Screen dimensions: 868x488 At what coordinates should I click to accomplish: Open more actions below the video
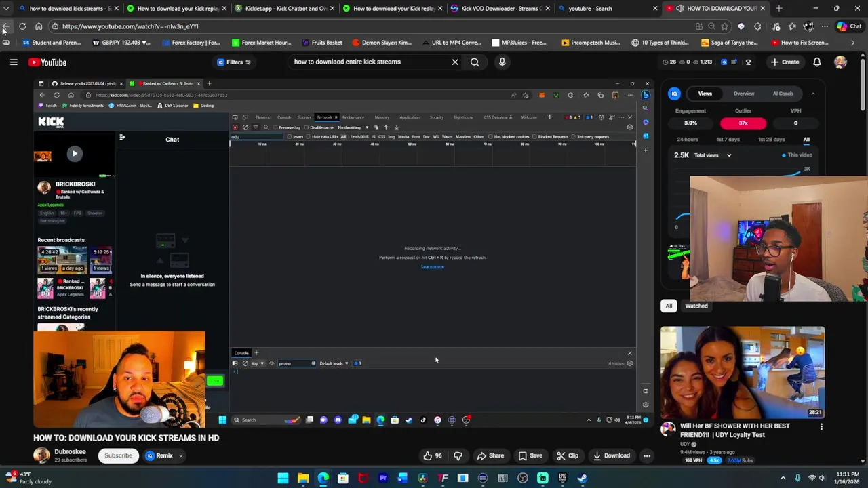[647, 456]
